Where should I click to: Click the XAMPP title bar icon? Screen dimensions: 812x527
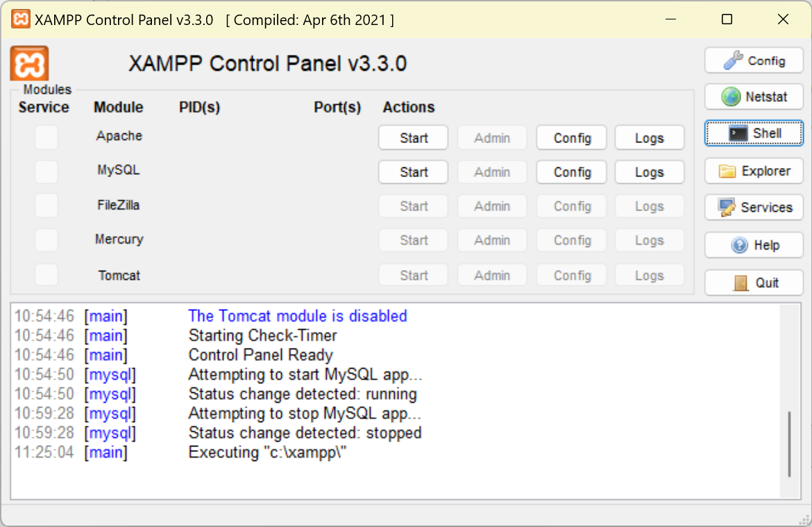21,19
